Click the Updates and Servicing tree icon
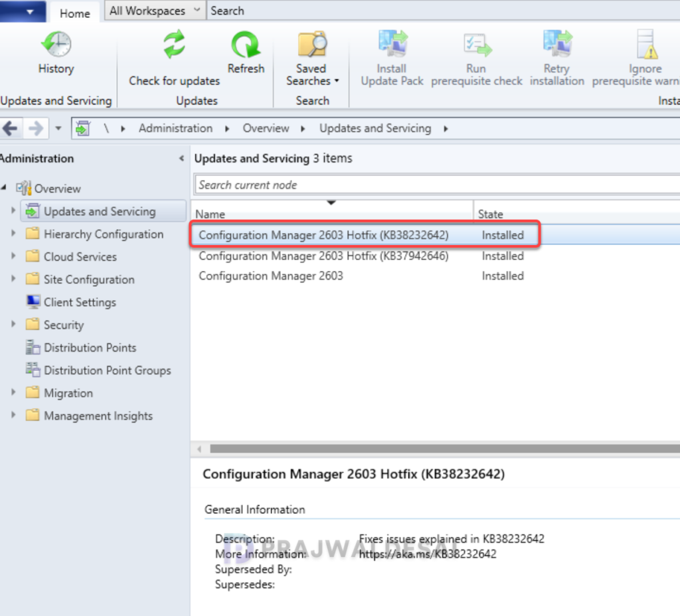 tap(33, 211)
